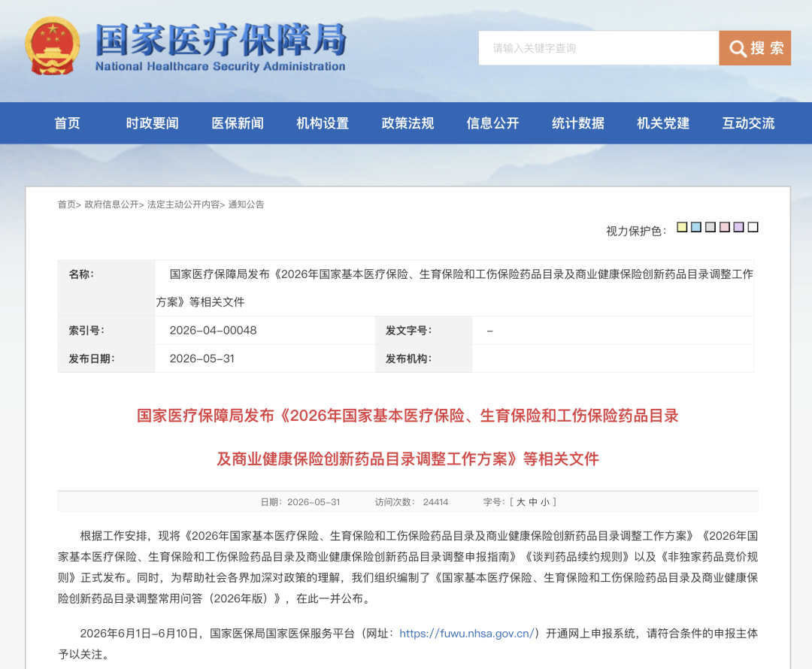Click the 政府信息公开 breadcrumb link
Viewport: 812px width, 669px height.
pos(111,204)
